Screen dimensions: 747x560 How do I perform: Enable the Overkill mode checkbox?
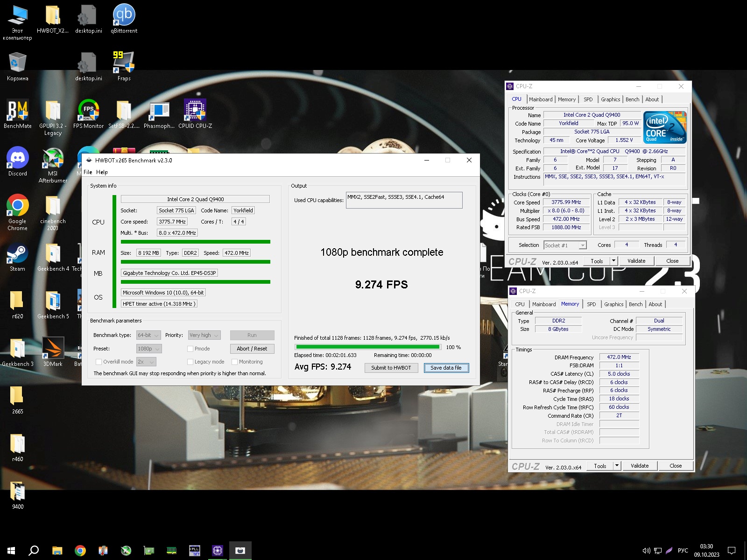tap(99, 362)
